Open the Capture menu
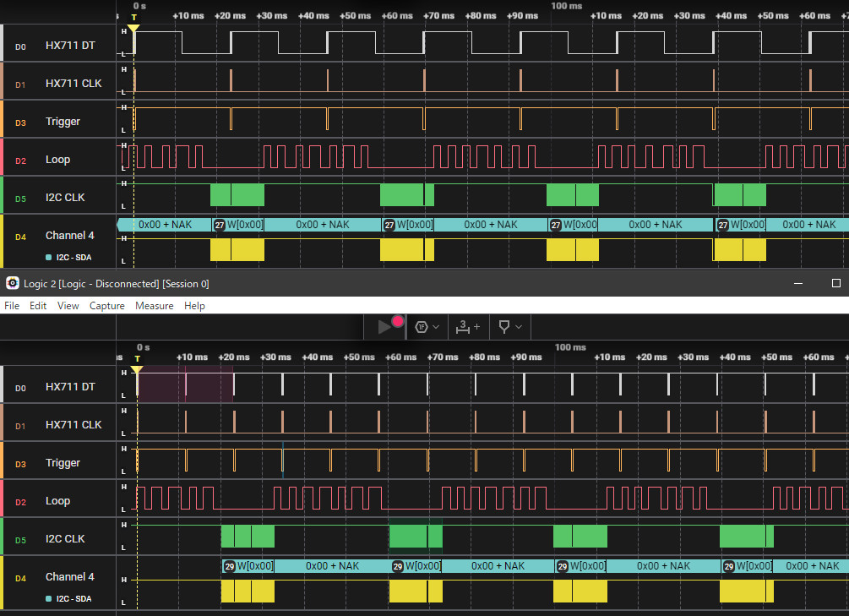849x616 pixels. 107,306
